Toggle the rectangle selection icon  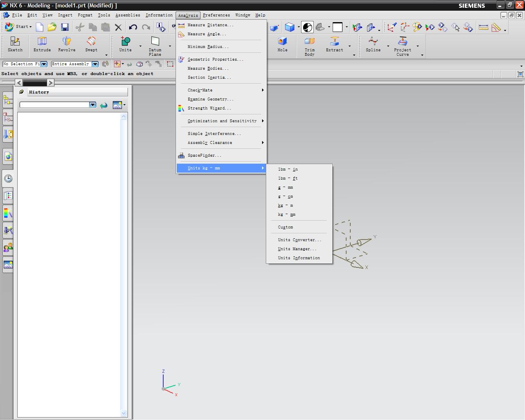(x=170, y=64)
